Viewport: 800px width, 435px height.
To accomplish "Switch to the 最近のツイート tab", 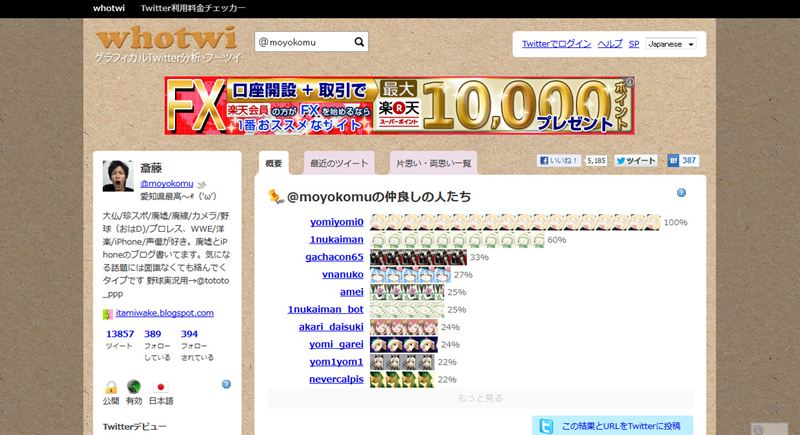I will click(339, 163).
